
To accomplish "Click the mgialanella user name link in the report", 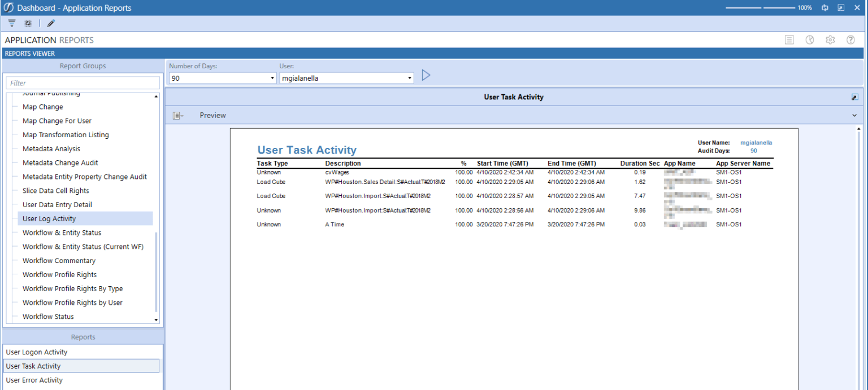I will pos(756,142).
